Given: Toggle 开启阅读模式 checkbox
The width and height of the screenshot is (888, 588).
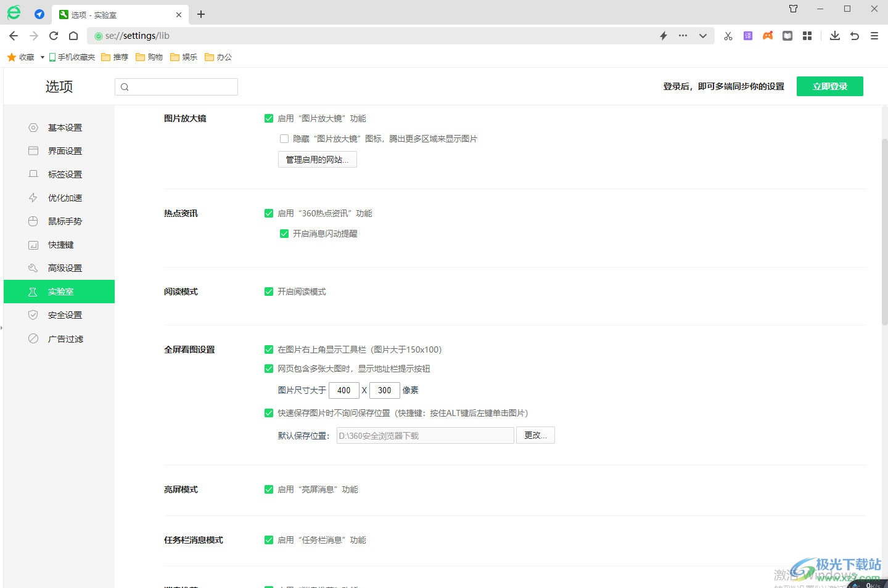Looking at the screenshot, I should pyautogui.click(x=269, y=292).
